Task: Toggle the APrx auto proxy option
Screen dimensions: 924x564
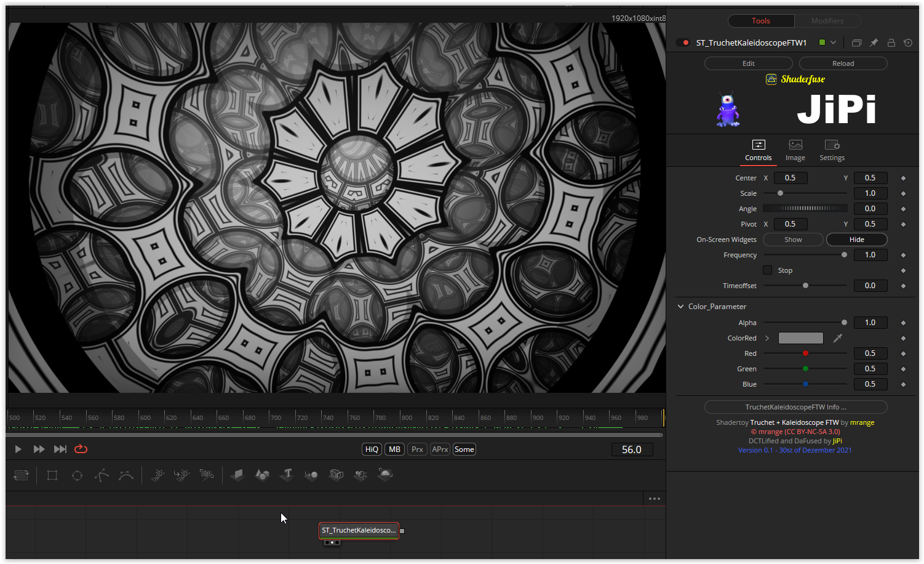Action: click(x=440, y=449)
